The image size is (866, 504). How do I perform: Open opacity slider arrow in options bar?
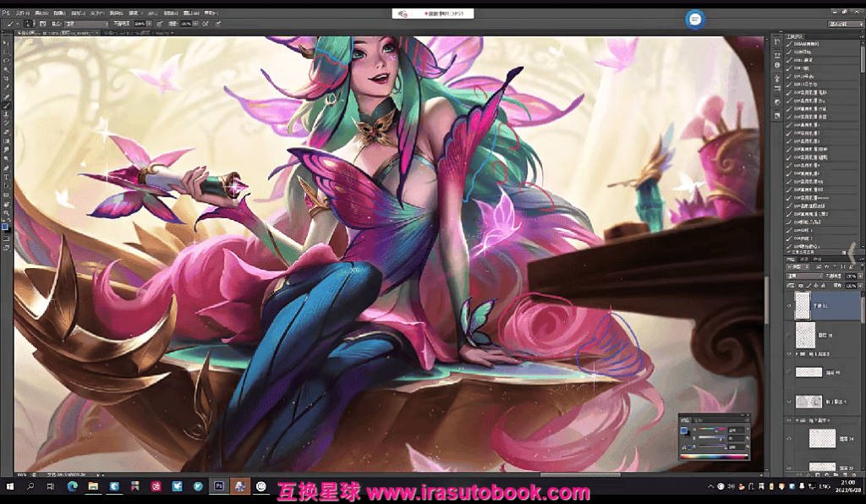click(x=150, y=24)
